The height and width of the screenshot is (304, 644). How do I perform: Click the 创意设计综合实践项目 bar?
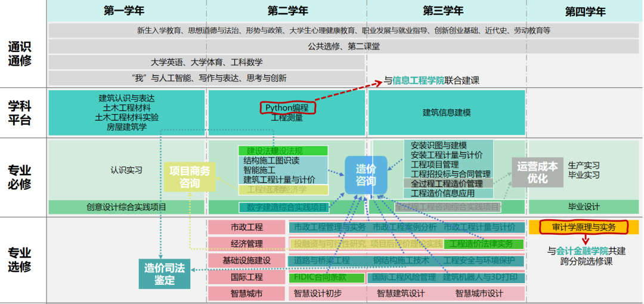126,207
